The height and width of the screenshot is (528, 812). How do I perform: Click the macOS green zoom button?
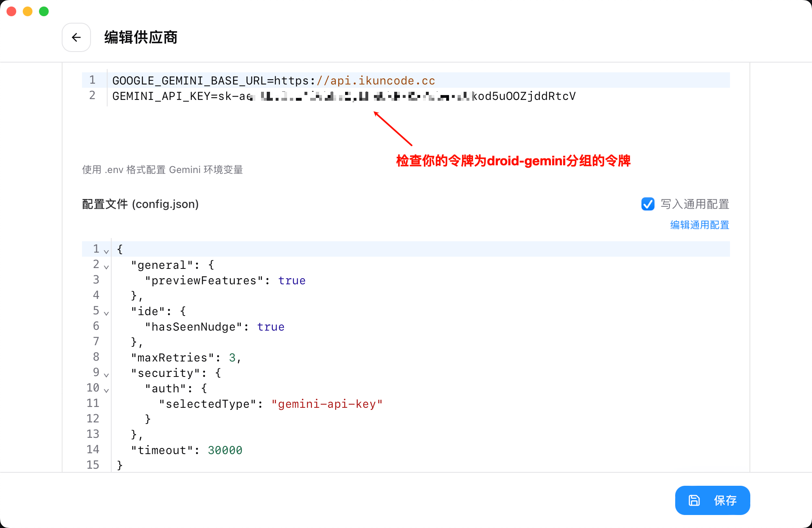pyautogui.click(x=43, y=11)
